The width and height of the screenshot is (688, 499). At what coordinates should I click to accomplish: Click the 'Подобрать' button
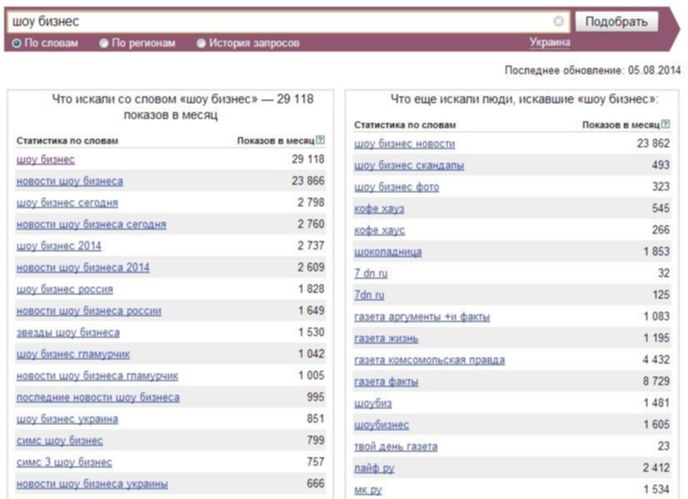click(616, 22)
